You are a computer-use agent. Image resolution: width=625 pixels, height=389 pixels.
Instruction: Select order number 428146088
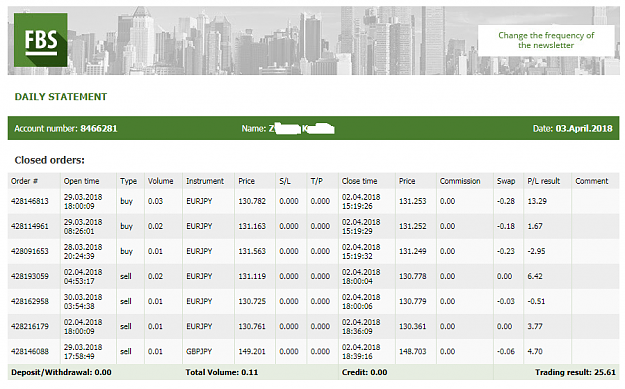coord(29,352)
